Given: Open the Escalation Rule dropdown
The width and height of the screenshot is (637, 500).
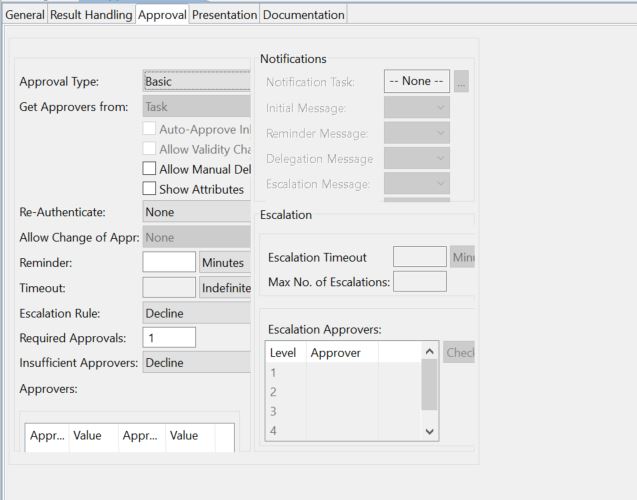Looking at the screenshot, I should [196, 313].
